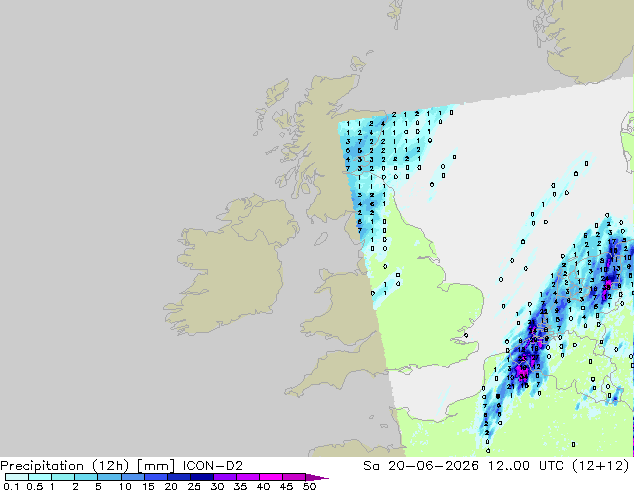Select the 1–2 mm legend color swatch
The height and width of the screenshot is (490, 634).
click(x=63, y=477)
